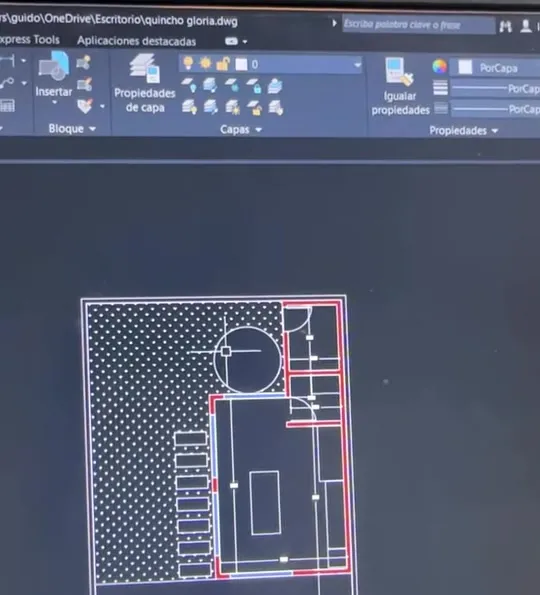The height and width of the screenshot is (595, 540).
Task: Open the PorCapa lineweight dropdown
Action: 495,89
